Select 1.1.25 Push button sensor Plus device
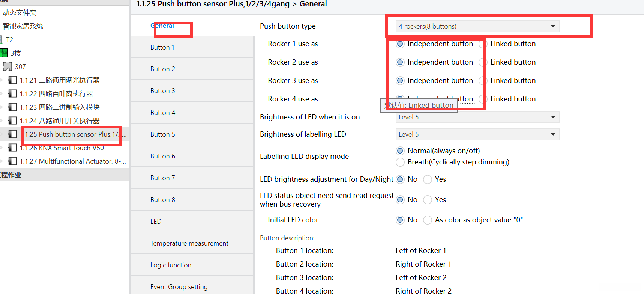Viewport: 644px width, 294px height. 73,134
